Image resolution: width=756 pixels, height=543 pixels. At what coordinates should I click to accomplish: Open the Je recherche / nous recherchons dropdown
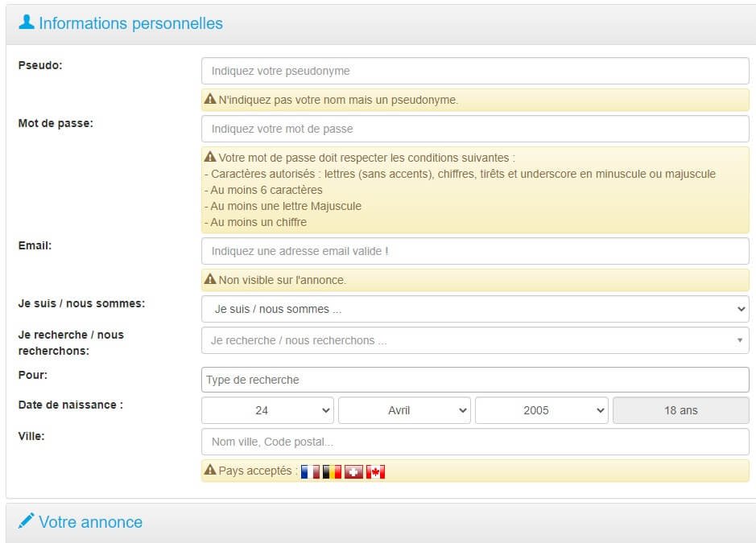click(473, 340)
